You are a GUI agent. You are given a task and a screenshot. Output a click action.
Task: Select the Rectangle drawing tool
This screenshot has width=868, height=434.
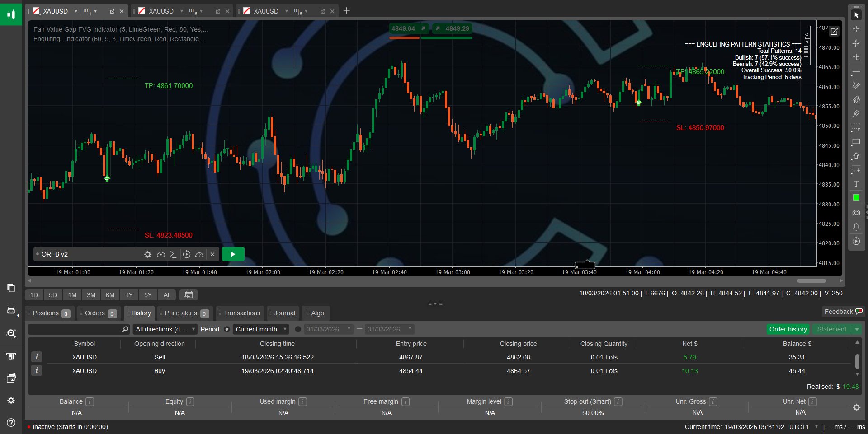(856, 142)
